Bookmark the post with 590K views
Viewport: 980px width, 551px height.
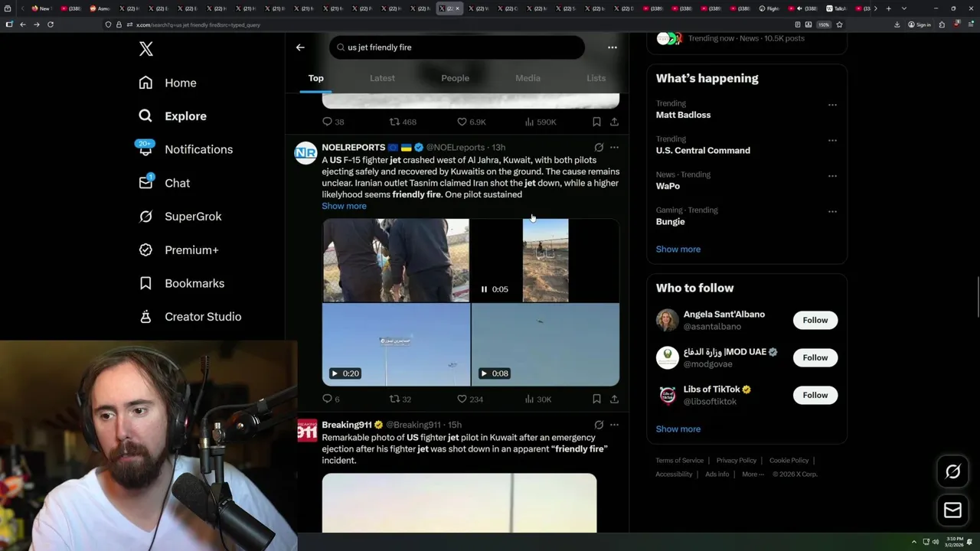596,122
